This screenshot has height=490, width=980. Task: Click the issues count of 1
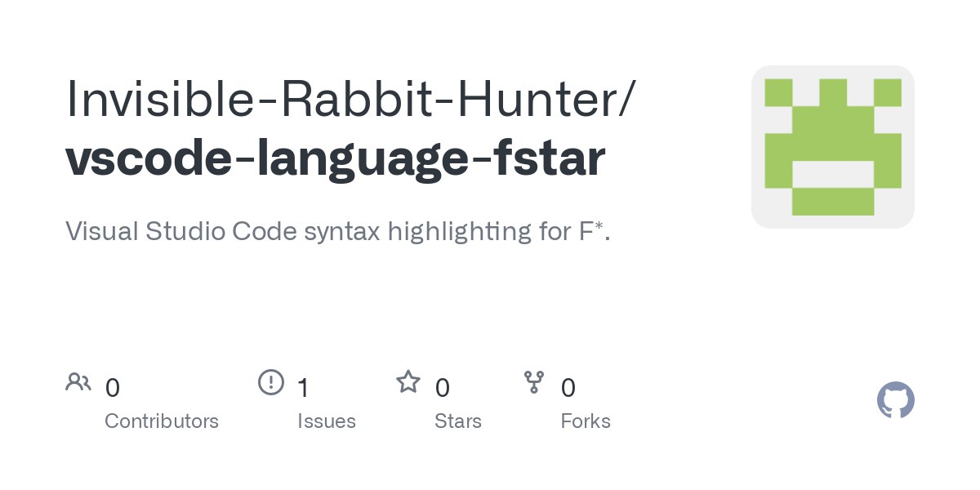304,388
